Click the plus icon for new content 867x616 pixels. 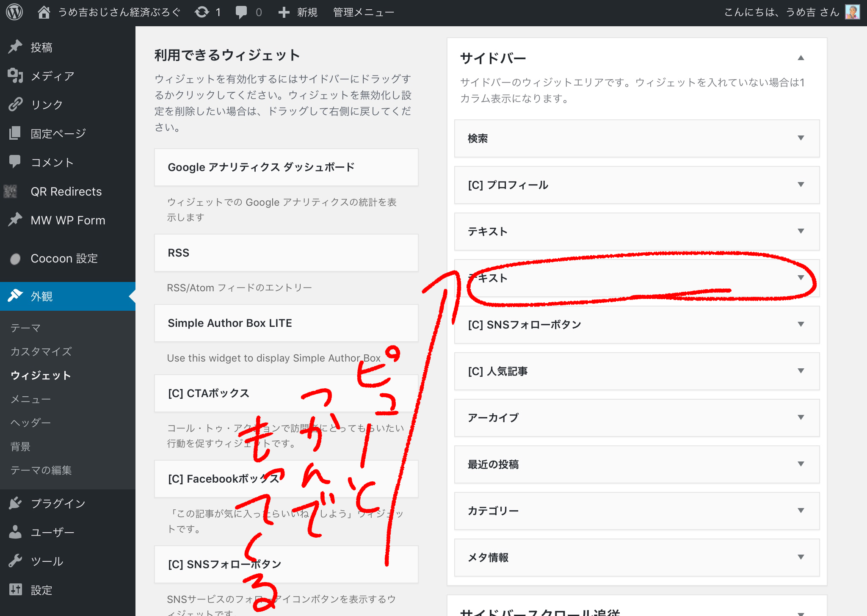[284, 12]
